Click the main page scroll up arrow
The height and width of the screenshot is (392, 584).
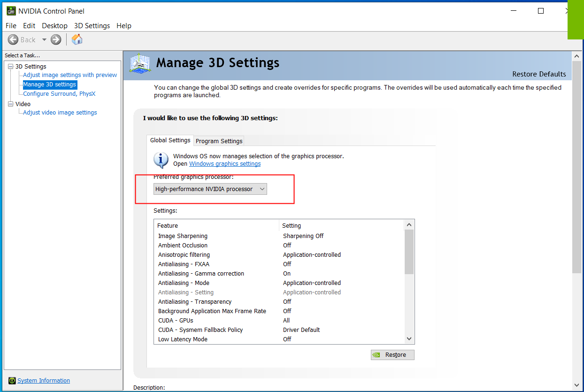coord(577,56)
